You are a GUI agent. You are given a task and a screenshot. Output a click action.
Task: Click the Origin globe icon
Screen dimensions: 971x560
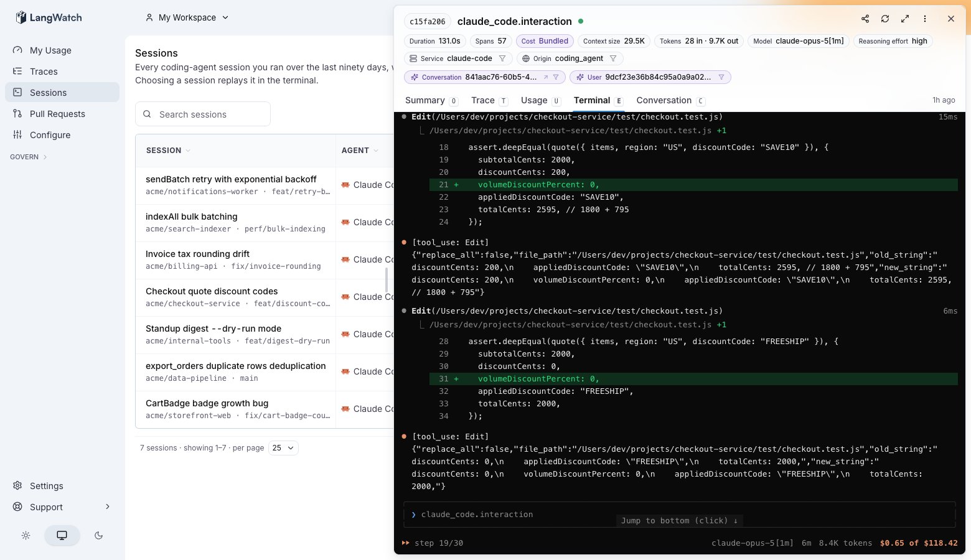tap(526, 58)
